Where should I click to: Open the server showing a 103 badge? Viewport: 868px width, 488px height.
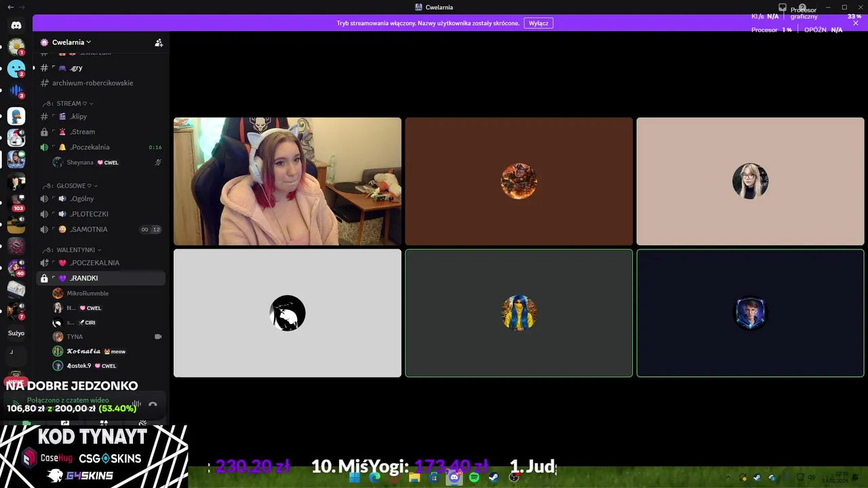tap(16, 203)
